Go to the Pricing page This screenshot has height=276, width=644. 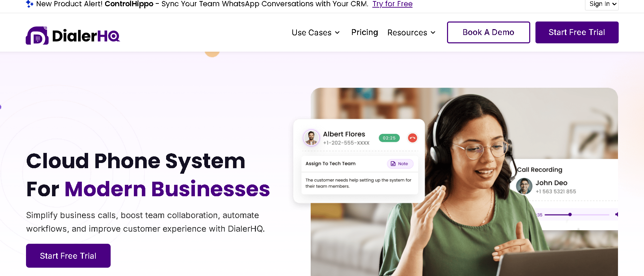point(364,32)
